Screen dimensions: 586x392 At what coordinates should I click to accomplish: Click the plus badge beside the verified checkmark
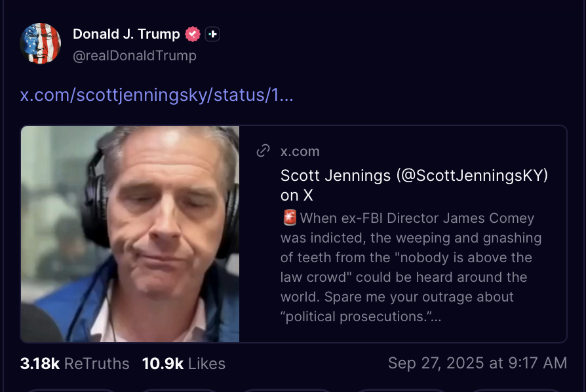212,33
